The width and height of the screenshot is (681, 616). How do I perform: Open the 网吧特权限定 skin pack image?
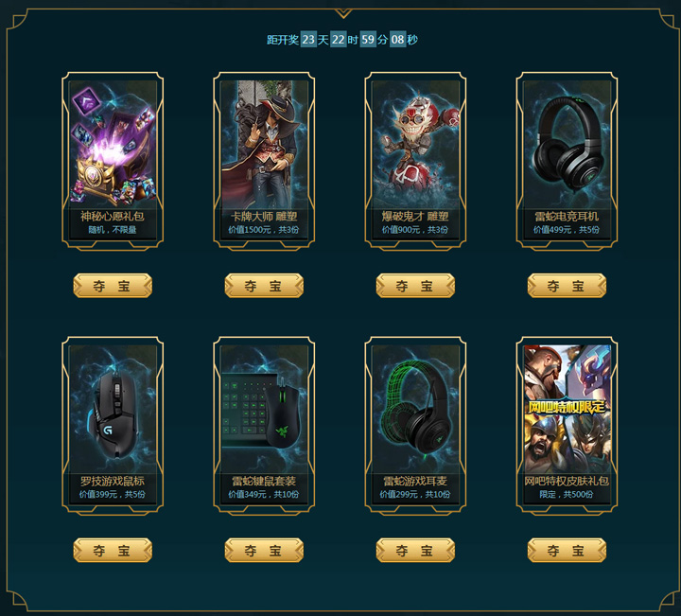pyautogui.click(x=567, y=409)
